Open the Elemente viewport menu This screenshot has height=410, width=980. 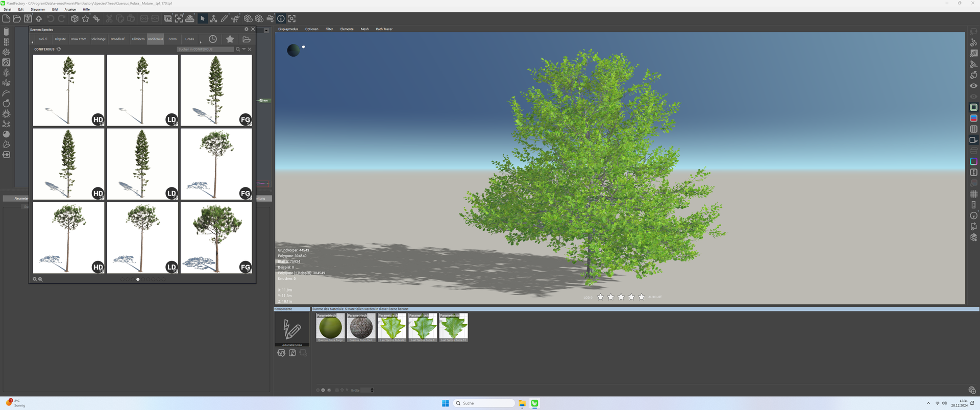(347, 29)
